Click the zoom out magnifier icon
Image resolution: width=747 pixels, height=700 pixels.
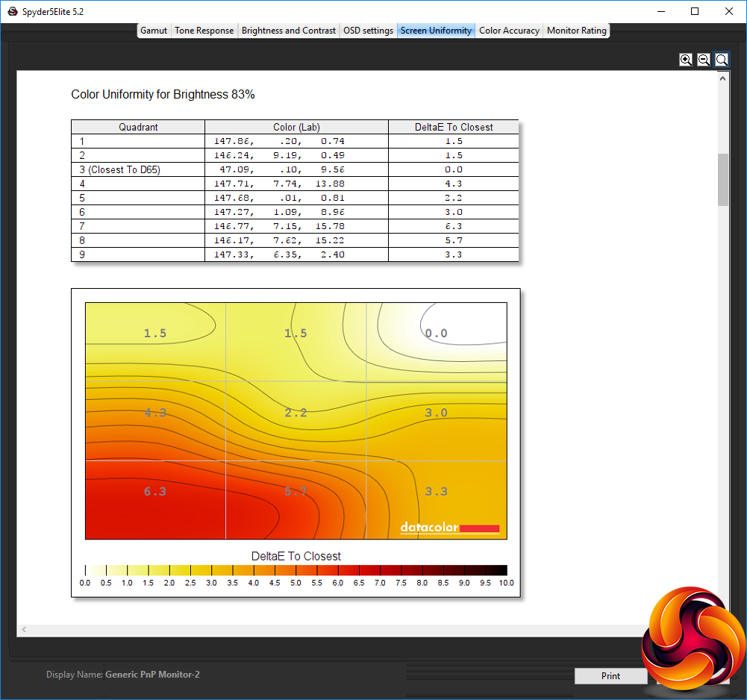(704, 60)
